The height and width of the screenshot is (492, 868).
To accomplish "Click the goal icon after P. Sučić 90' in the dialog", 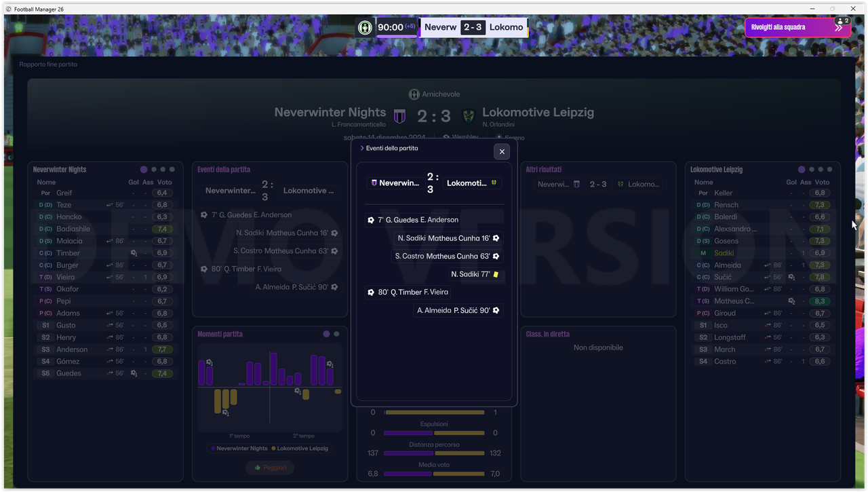I will (496, 310).
